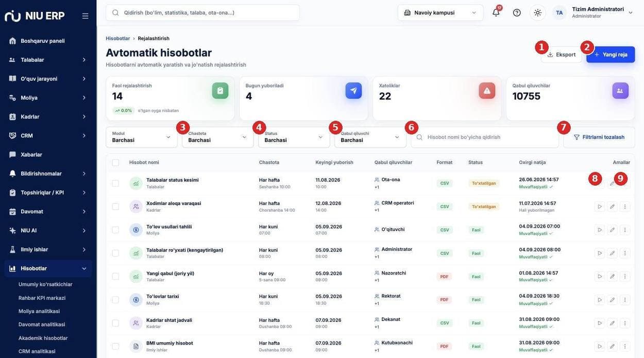This screenshot has width=644, height=358.
Task: Run the Yangi qabul (joriy yil) report
Action: pos(600,277)
